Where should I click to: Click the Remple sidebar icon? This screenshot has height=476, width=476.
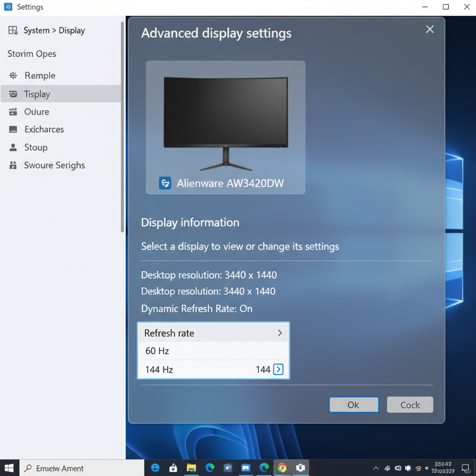pyautogui.click(x=13, y=76)
